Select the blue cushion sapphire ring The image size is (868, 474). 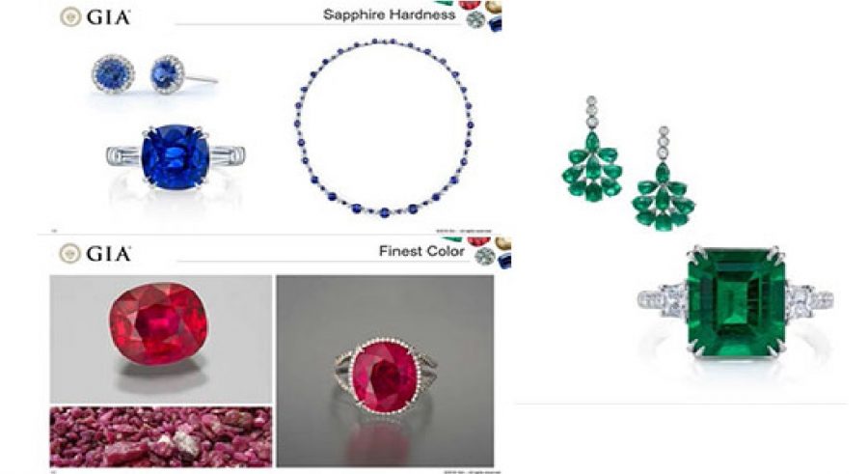(x=176, y=157)
